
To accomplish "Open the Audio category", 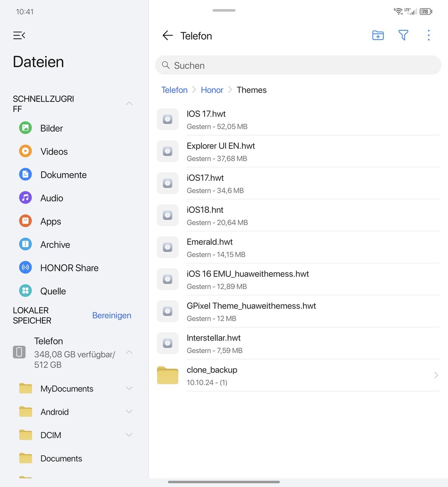I will pyautogui.click(x=51, y=198).
